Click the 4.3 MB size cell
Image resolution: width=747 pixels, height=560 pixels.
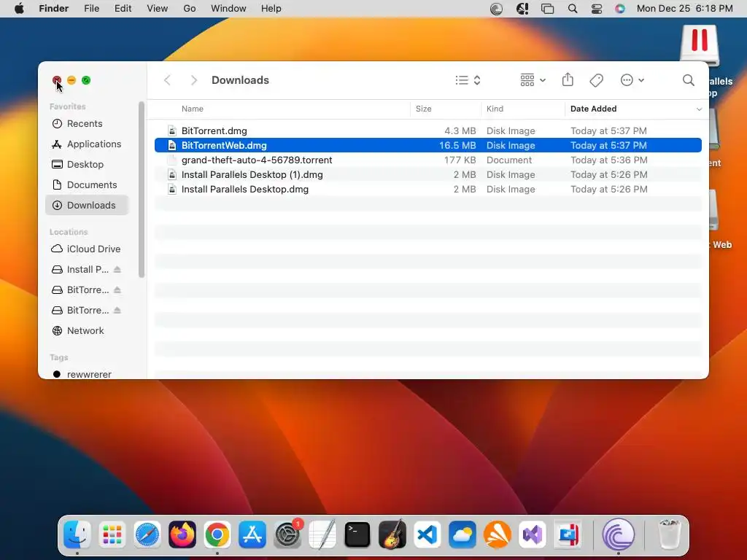coord(460,131)
